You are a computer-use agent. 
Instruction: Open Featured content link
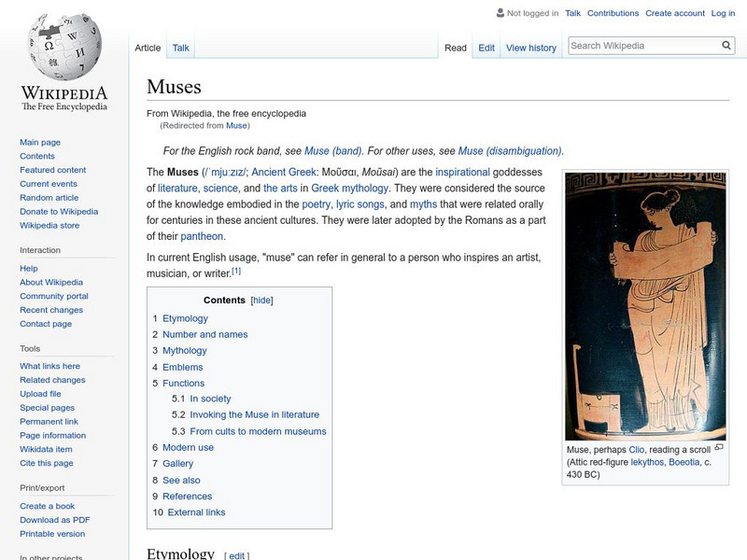53,170
